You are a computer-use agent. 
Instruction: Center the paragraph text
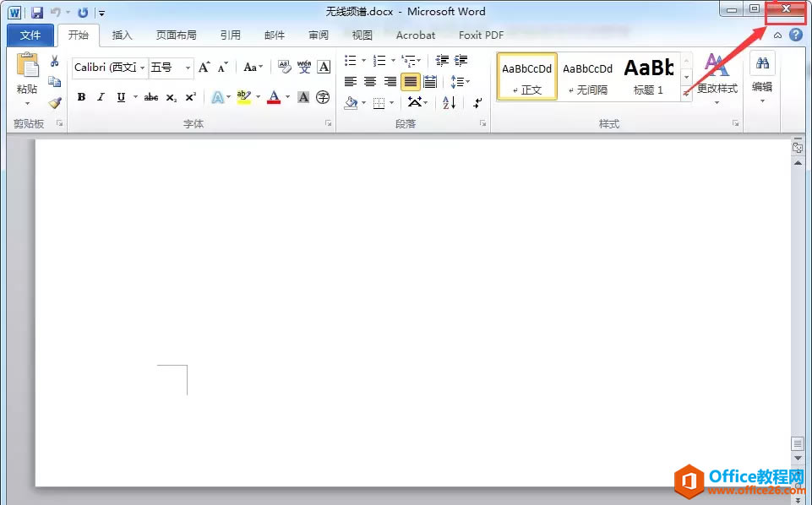pos(370,81)
